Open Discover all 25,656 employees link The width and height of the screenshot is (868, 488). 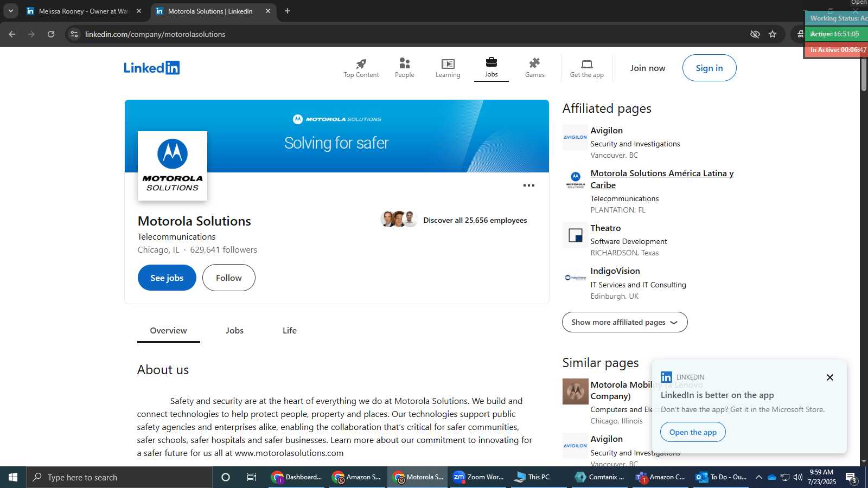pyautogui.click(x=475, y=220)
